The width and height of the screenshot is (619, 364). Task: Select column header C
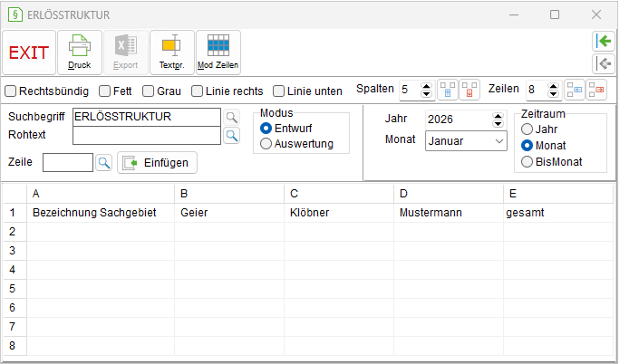(339, 194)
